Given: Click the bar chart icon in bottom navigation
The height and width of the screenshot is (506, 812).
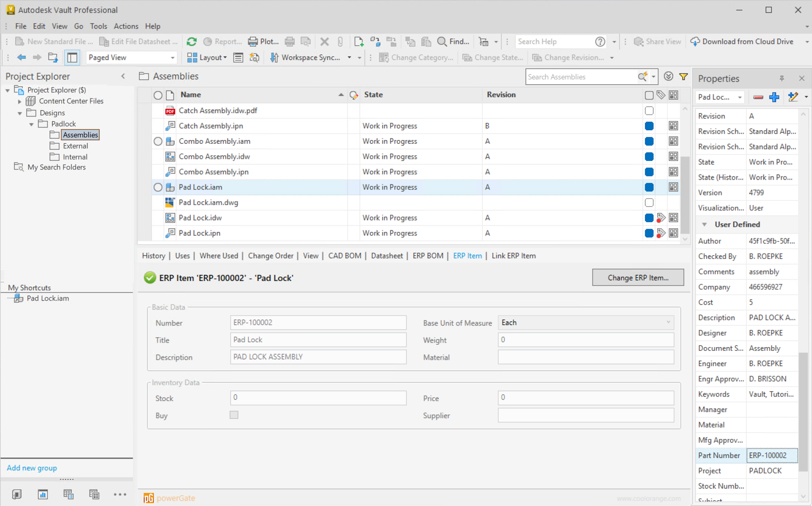Looking at the screenshot, I should click(x=43, y=495).
